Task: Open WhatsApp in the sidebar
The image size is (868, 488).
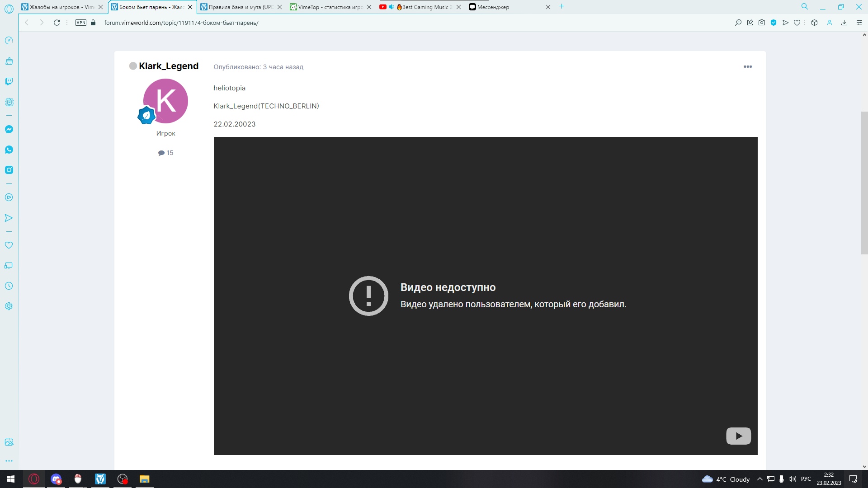Action: pos(9,150)
